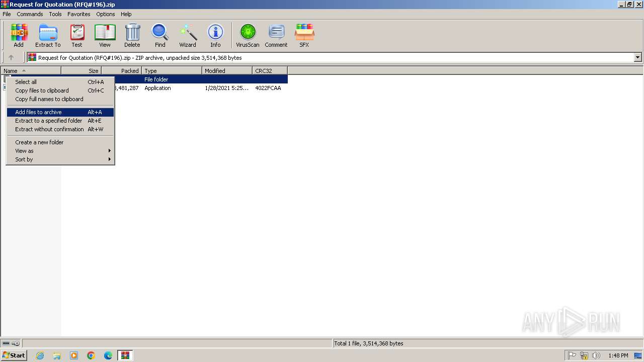The width and height of the screenshot is (644, 362).
Task: Click the Start button
Action: coord(14,355)
